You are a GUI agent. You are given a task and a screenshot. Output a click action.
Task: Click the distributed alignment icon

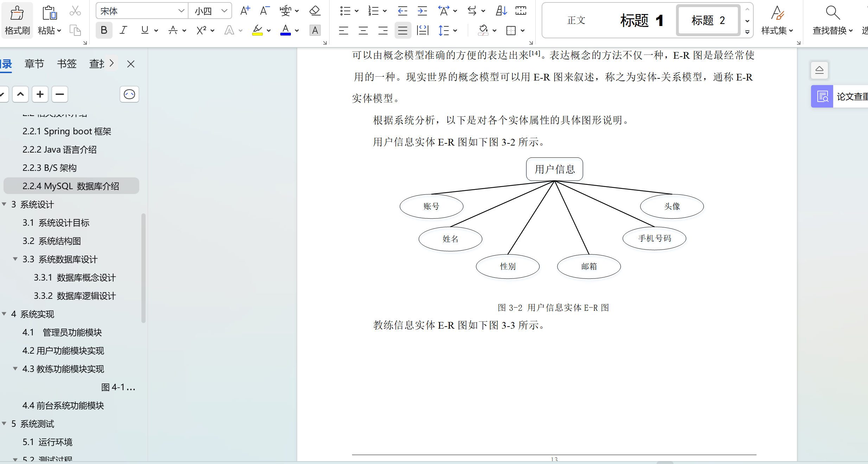[422, 31]
